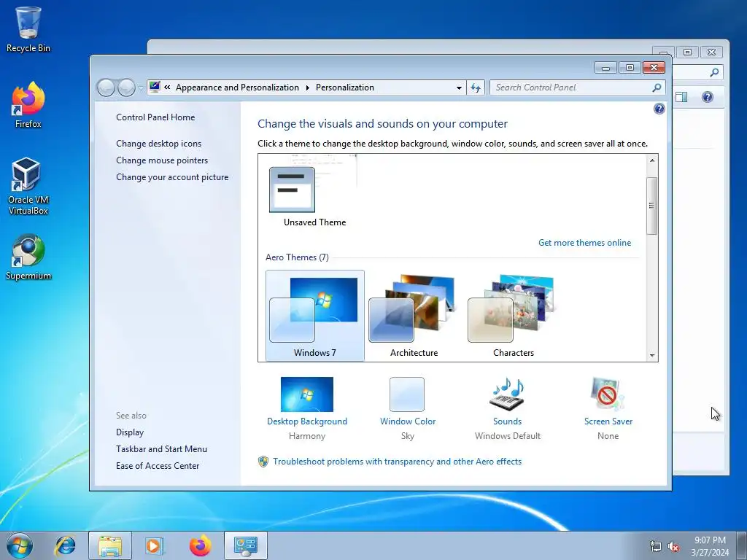
Task: Open Firefox from the taskbar
Action: (x=200, y=545)
